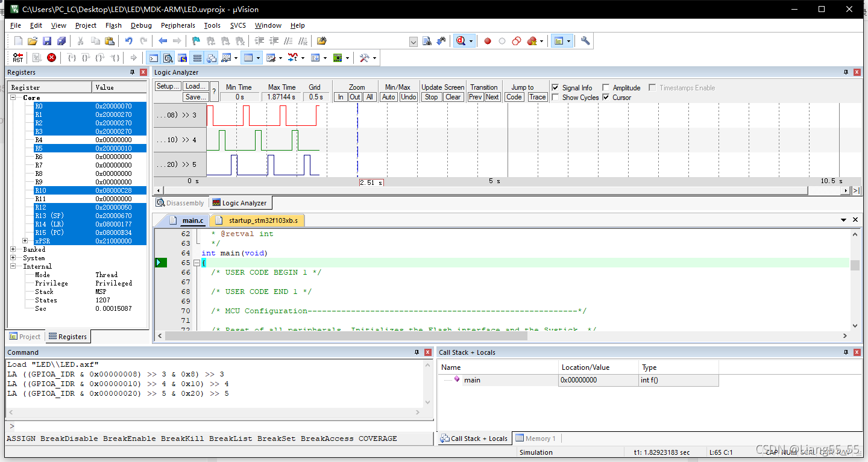Switch to the Project tab
The image size is (868, 462).
(x=25, y=337)
